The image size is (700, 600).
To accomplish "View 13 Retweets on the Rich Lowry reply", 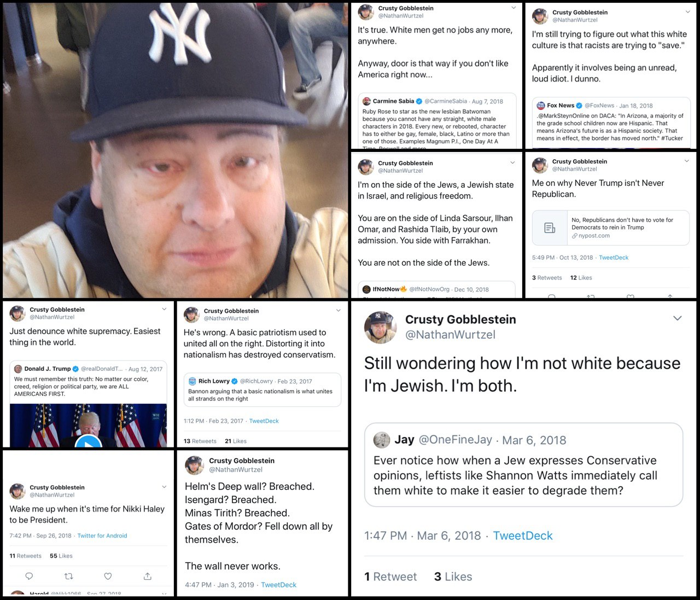I will (x=200, y=441).
